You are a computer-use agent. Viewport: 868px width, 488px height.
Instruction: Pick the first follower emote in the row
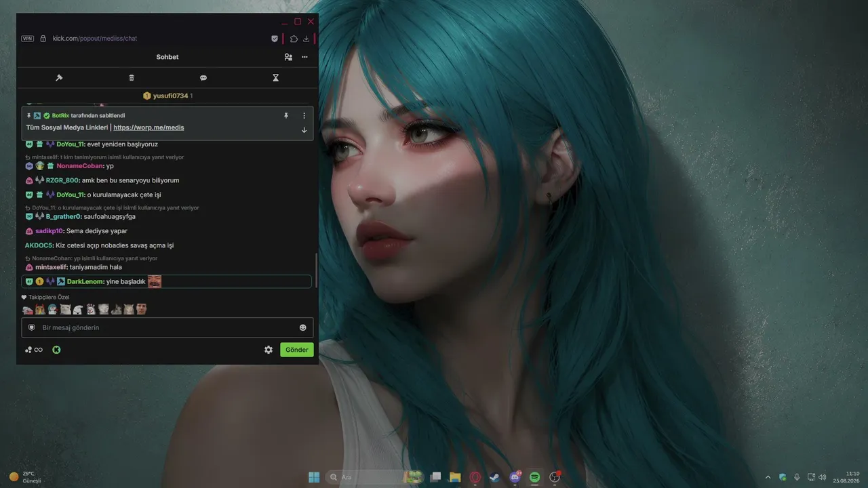pos(28,310)
